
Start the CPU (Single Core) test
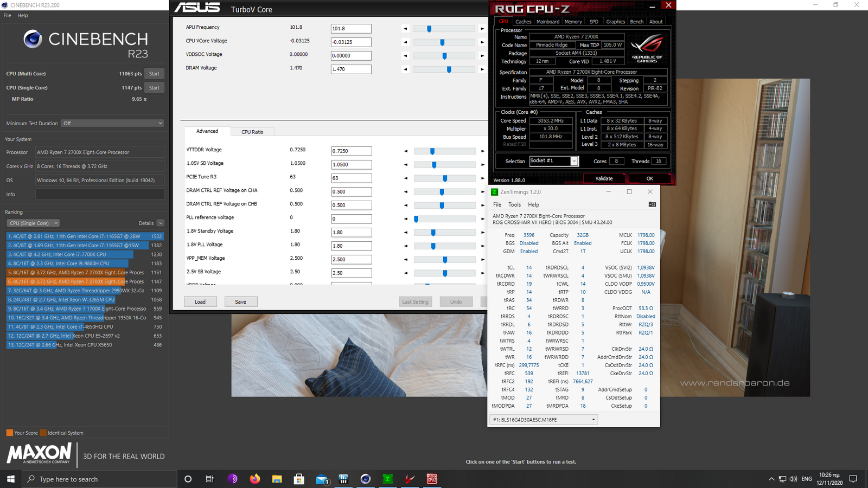click(x=154, y=87)
